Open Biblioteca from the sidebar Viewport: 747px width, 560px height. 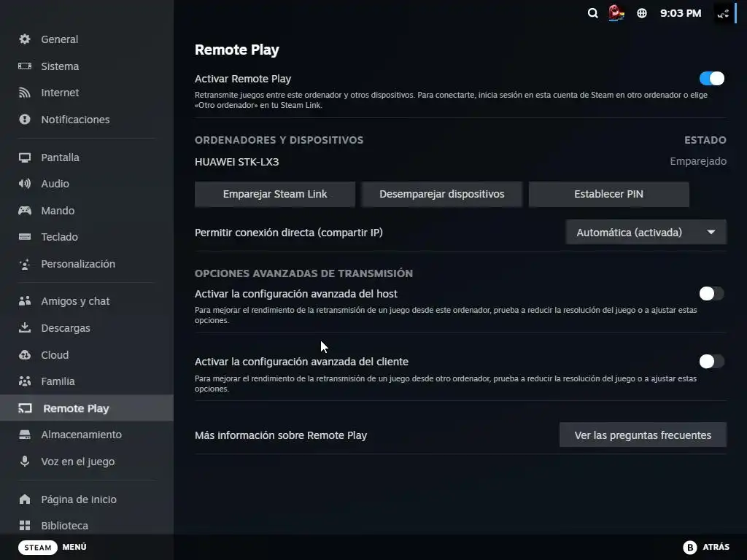(87, 525)
